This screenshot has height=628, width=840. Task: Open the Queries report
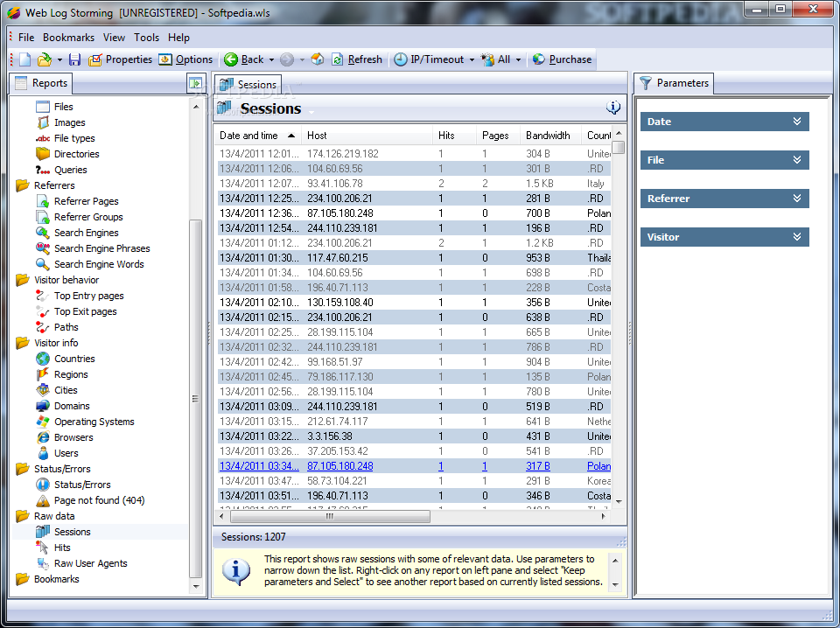click(61, 170)
